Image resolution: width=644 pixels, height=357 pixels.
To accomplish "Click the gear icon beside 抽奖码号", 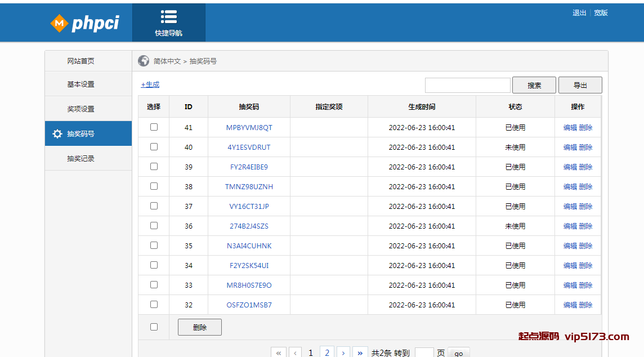I will 57,134.
